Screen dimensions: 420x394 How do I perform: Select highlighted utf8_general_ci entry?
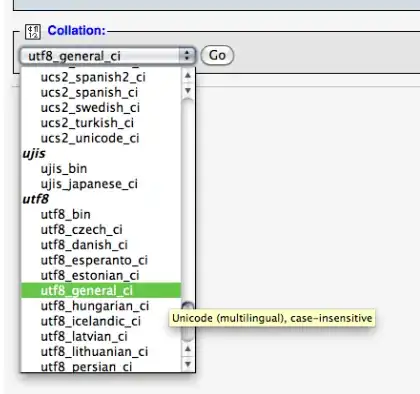(x=101, y=291)
